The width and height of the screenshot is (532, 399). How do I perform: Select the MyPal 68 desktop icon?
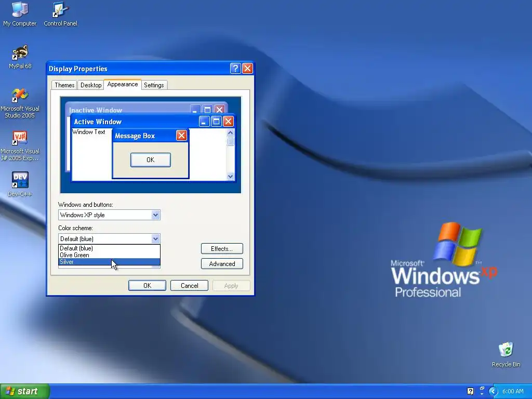point(20,57)
